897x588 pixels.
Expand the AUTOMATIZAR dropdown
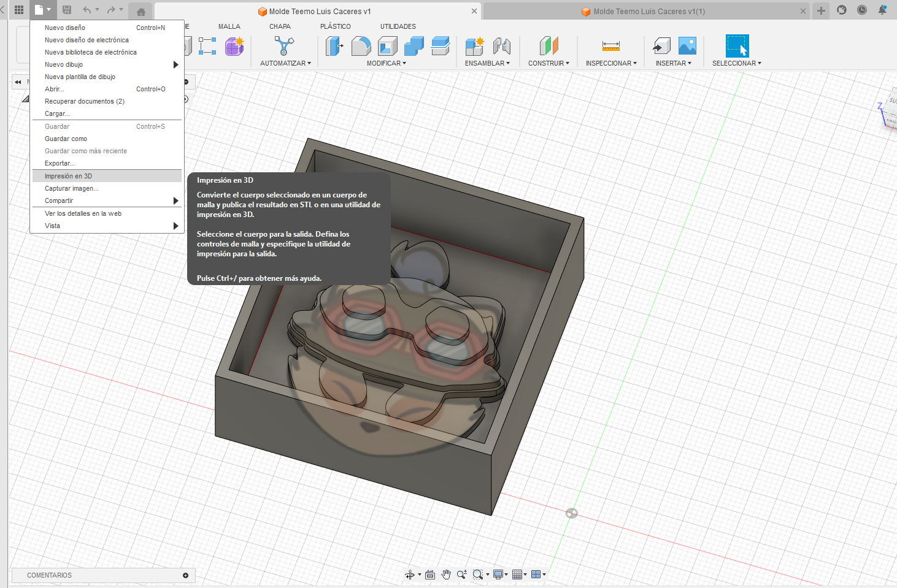pyautogui.click(x=285, y=63)
